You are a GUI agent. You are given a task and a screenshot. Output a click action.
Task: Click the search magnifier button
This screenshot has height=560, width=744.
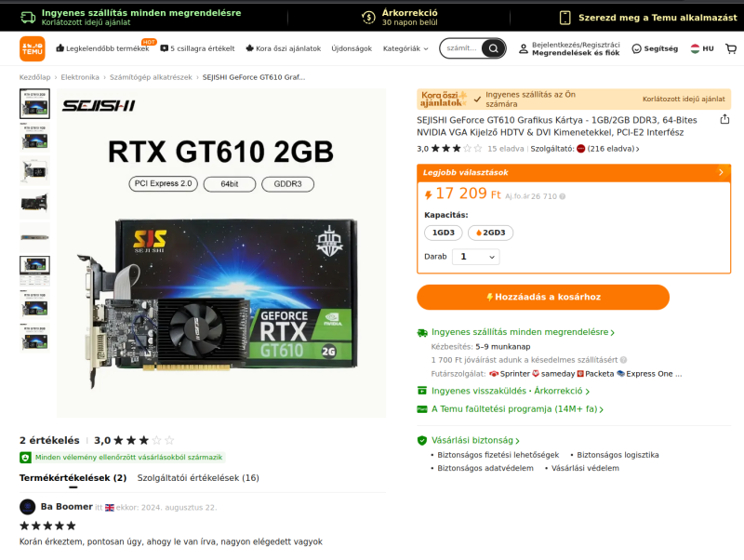tap(494, 48)
